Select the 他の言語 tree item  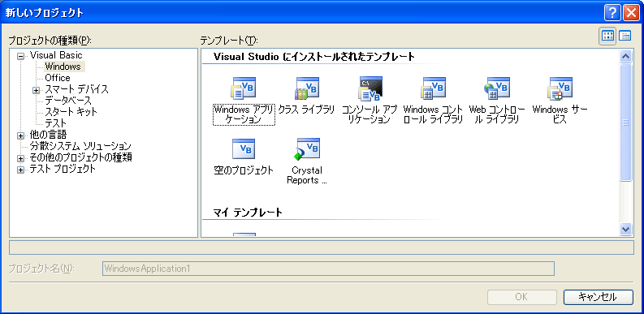[48, 134]
